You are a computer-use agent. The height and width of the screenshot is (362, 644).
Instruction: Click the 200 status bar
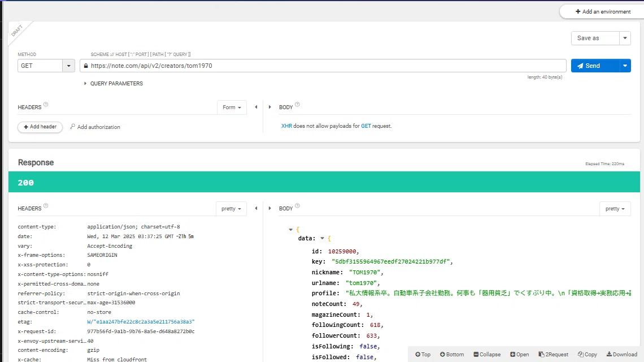(x=324, y=182)
